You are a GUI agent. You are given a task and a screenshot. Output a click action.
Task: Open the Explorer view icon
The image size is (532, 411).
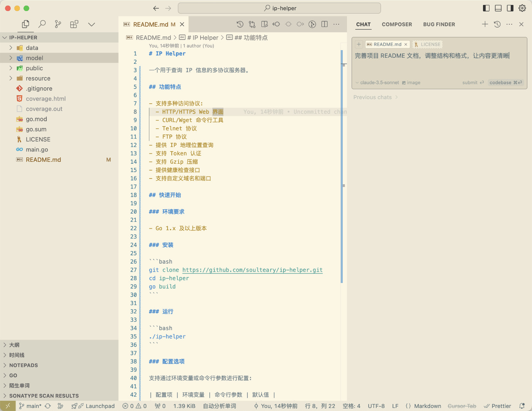coord(25,24)
